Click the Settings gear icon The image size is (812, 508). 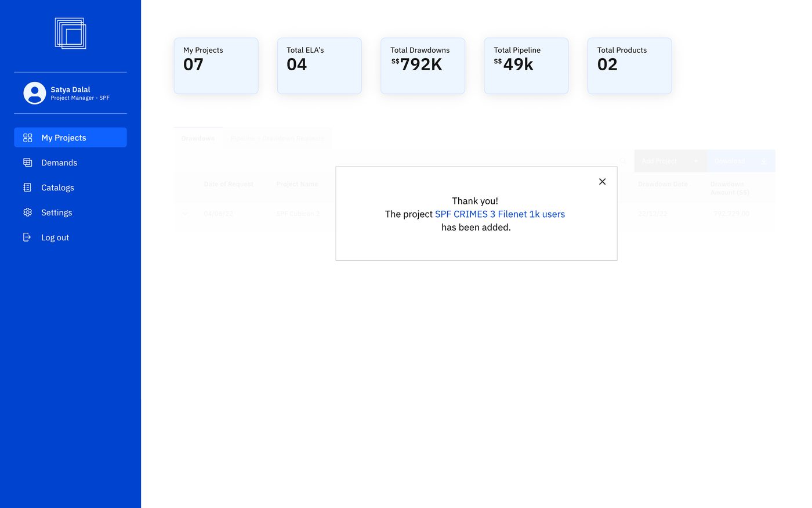click(27, 212)
